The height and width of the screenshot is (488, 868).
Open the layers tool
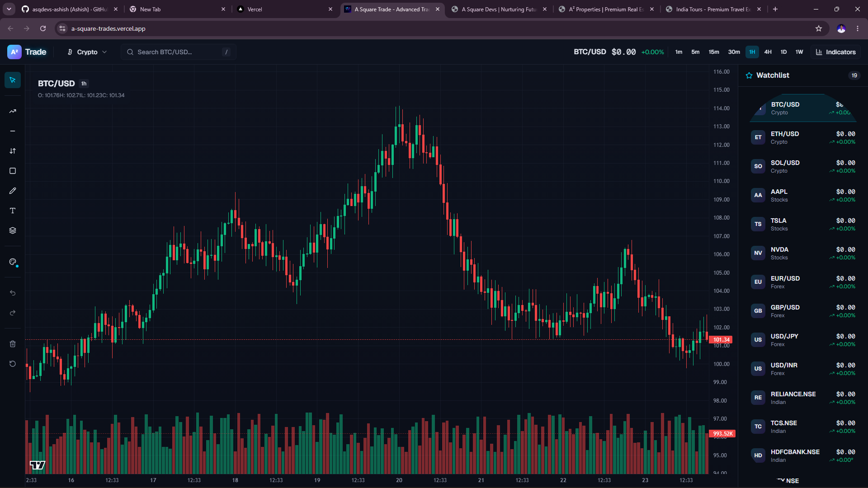[13, 230]
